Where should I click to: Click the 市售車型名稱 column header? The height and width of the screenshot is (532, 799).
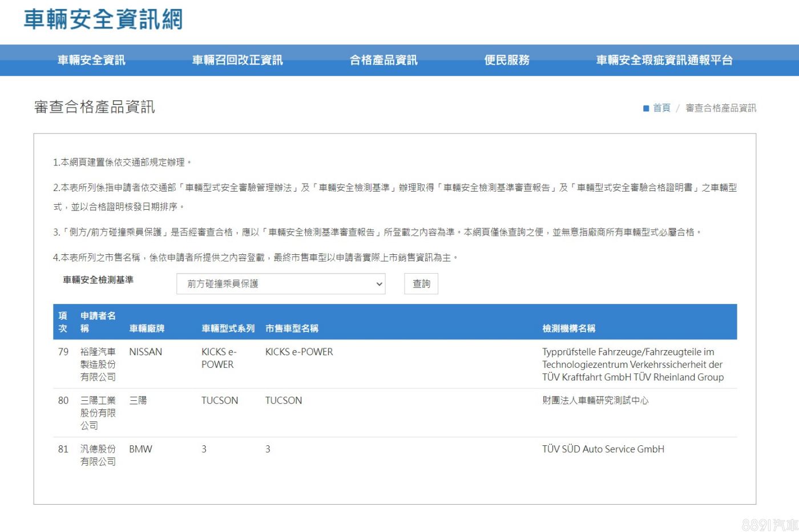click(x=292, y=328)
